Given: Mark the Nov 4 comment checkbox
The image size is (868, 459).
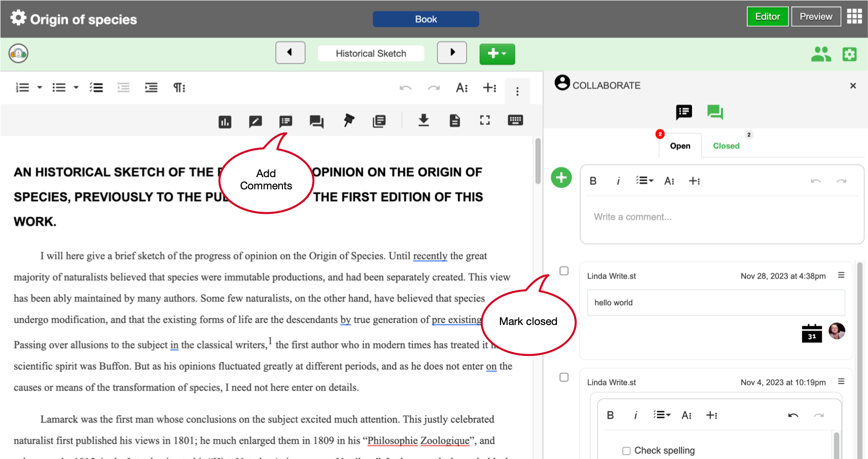Looking at the screenshot, I should 564,378.
